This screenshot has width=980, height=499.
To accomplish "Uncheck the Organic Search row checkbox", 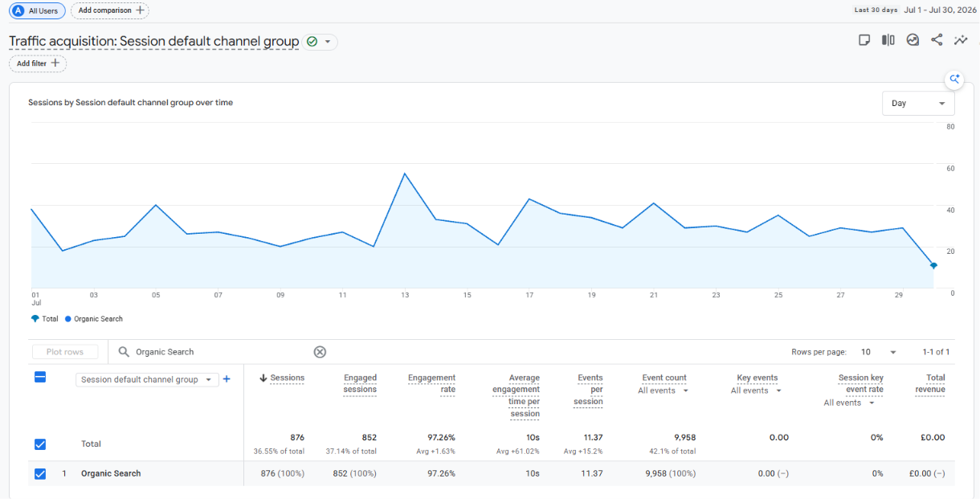I will 40,474.
